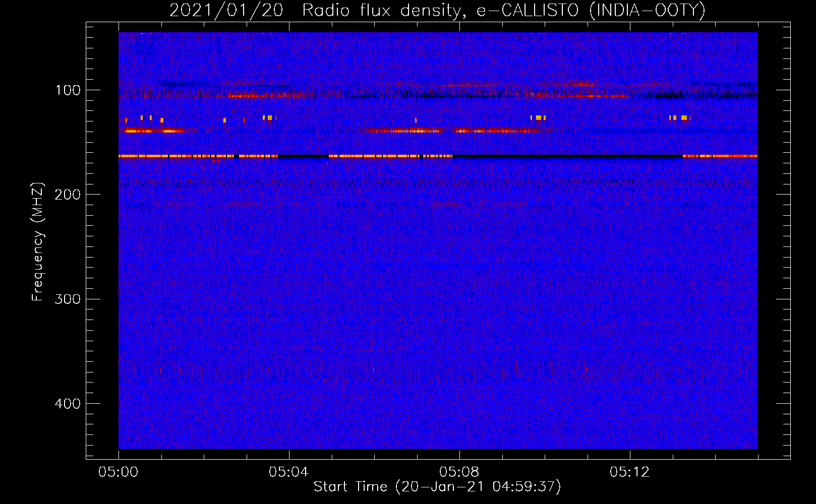Screen dimensions: 816x504
Task: Click the 200 frequency tick label
Action: [x=68, y=195]
